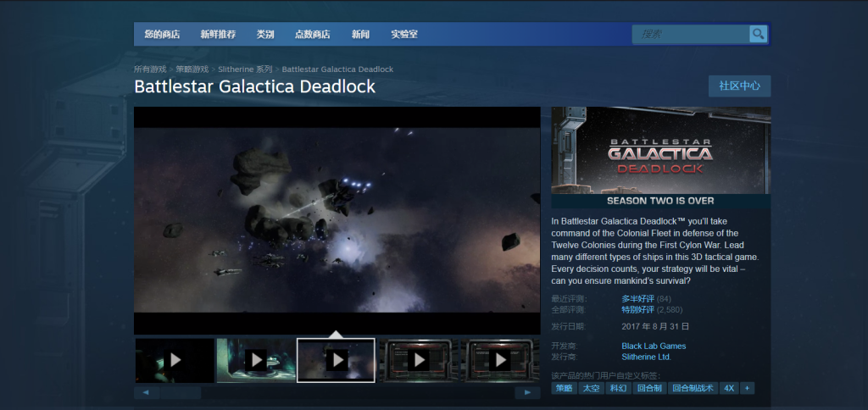Image resolution: width=868 pixels, height=410 pixels.
Task: Select the 4X tag
Action: click(729, 388)
